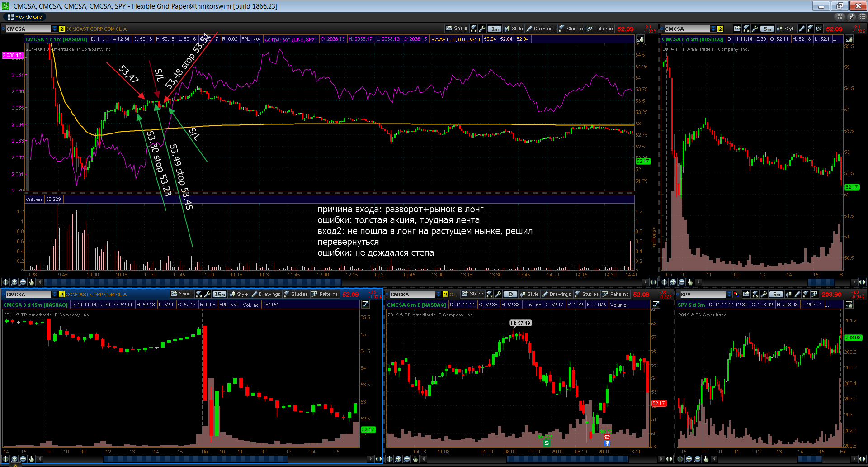Open yellow link number 2 in top-right chart

721,29
